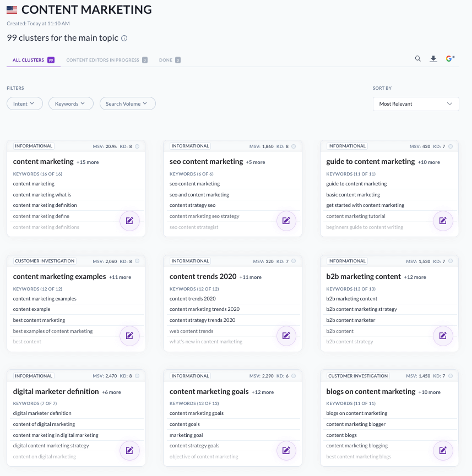This screenshot has height=476, width=472.
Task: Open the editor icon on the seo content marketing cluster
Action: pos(286,221)
